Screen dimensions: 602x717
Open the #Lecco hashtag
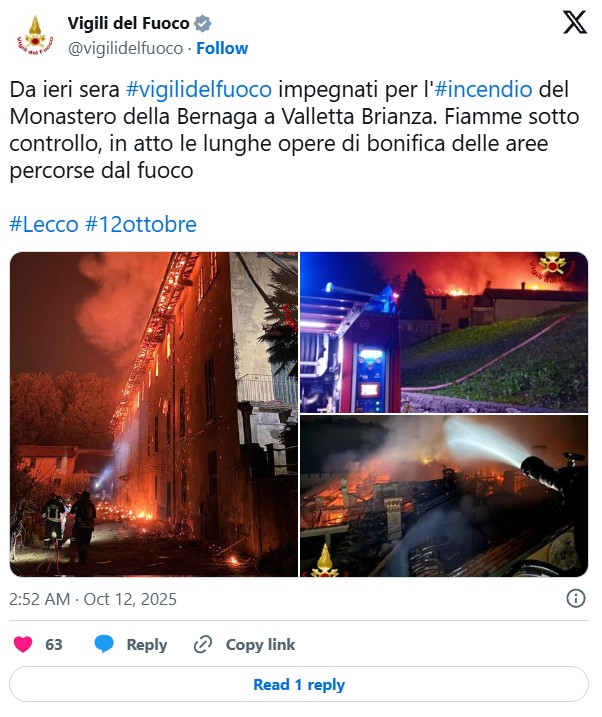coord(44,224)
